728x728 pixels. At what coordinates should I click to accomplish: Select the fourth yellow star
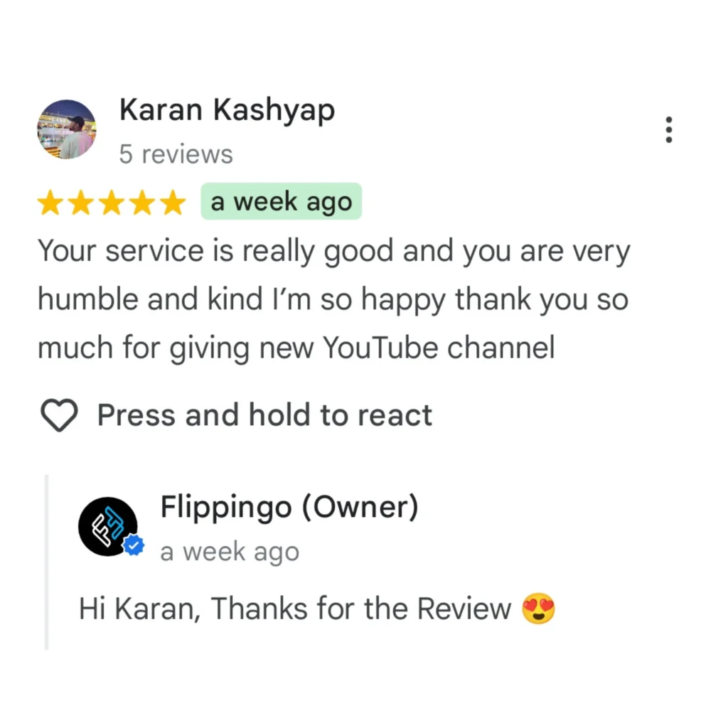142,203
